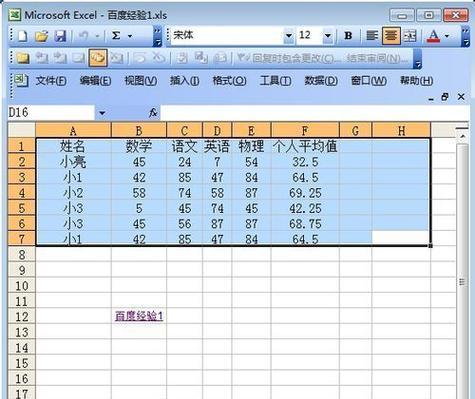The height and width of the screenshot is (399, 475).
Task: Toggle align left
Action: click(x=372, y=35)
